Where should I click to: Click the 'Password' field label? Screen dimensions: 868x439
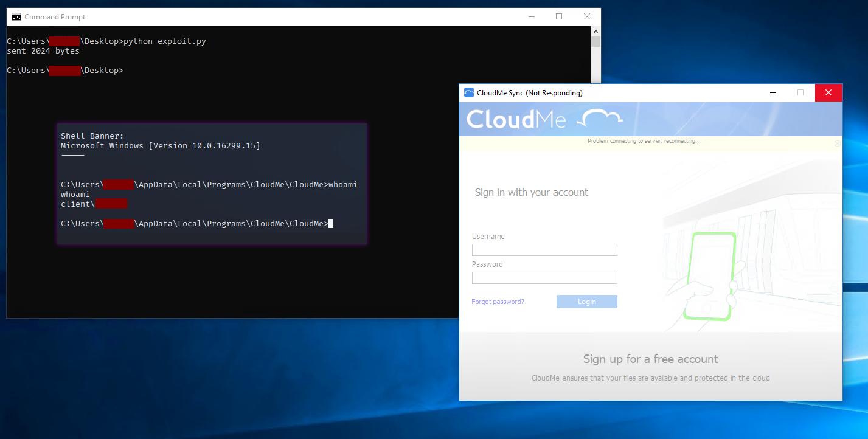click(x=487, y=264)
